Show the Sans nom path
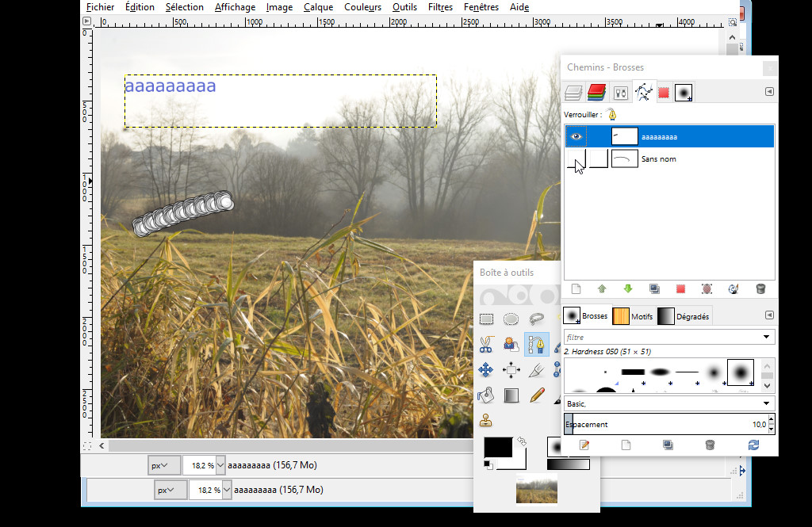 coord(576,158)
